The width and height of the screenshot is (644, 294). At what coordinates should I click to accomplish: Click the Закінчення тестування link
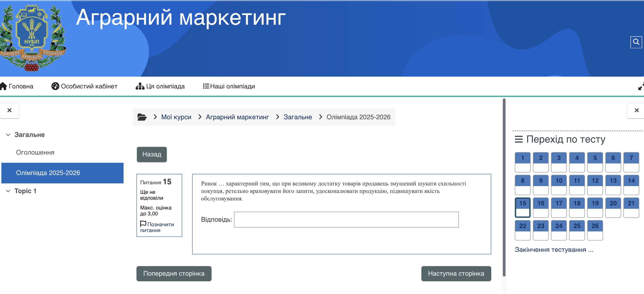[554, 250]
